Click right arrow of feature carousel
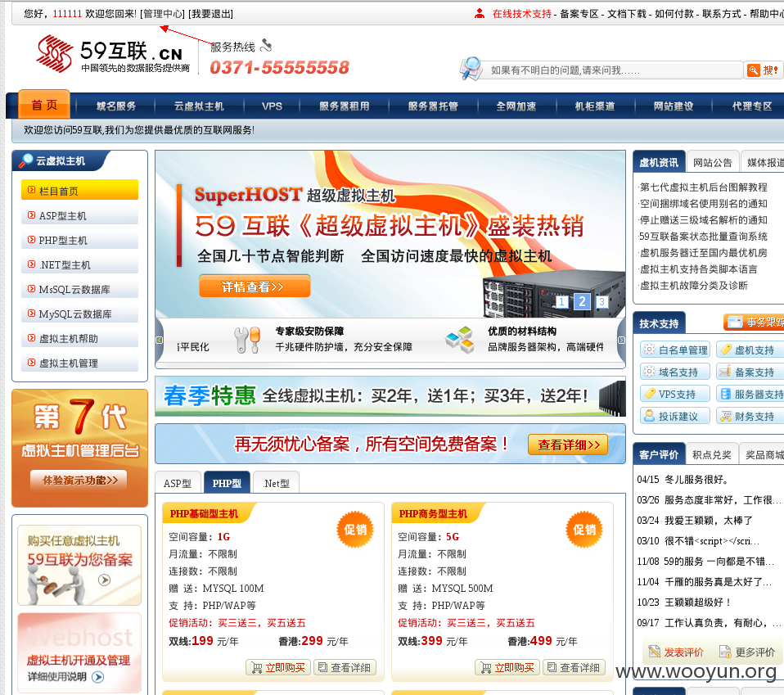The width and height of the screenshot is (784, 695). coord(621,340)
